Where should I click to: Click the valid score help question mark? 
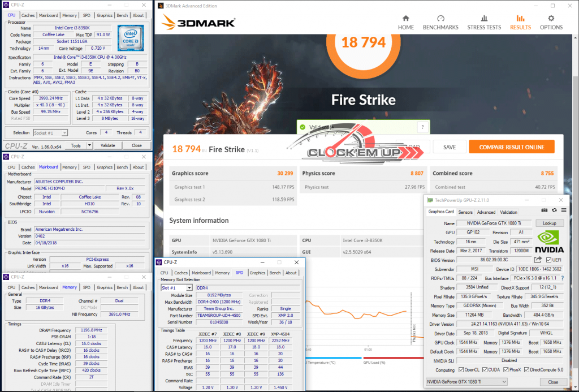422,127
